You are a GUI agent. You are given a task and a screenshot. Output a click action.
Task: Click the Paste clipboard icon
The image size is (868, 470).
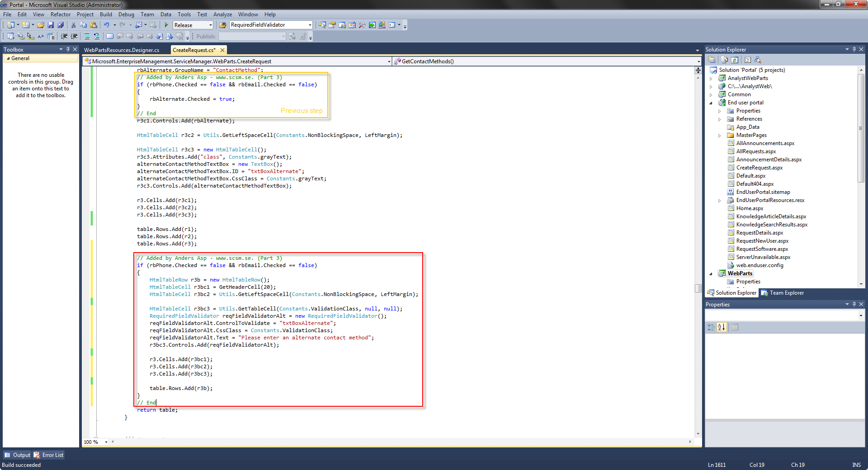(94, 25)
